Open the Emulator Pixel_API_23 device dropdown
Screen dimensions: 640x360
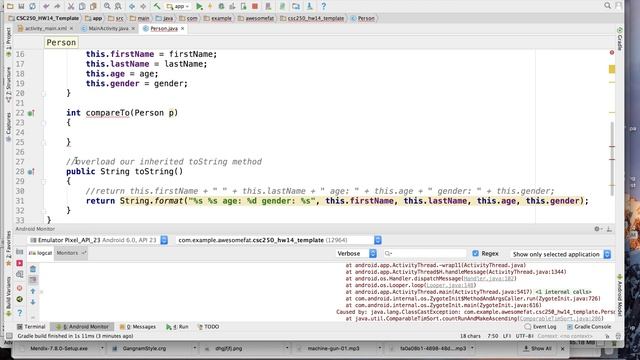coord(98,240)
